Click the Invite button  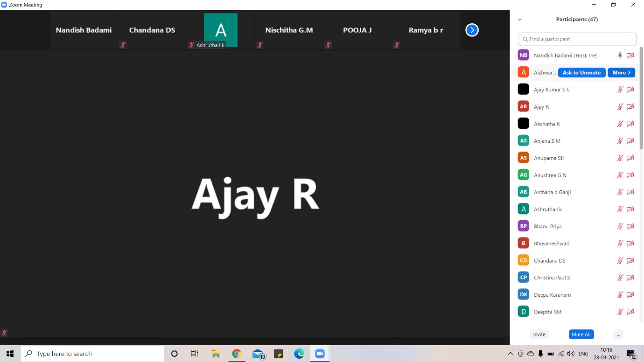tap(539, 334)
